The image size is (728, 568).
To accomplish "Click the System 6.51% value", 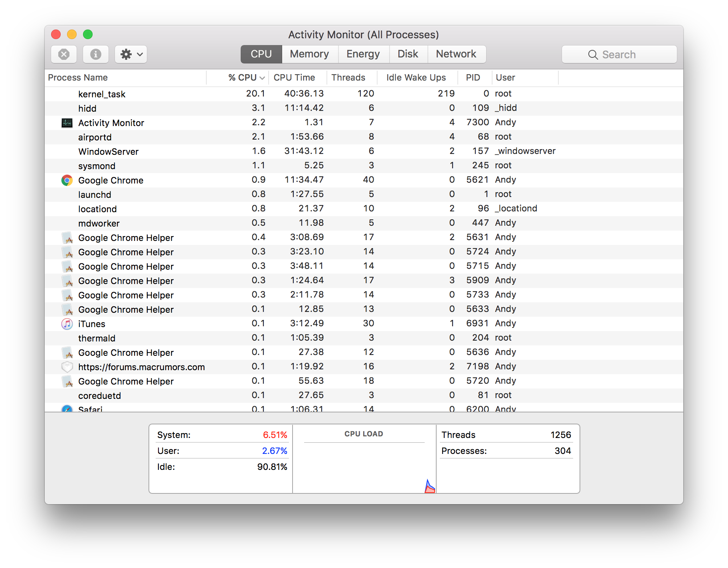I will click(275, 435).
